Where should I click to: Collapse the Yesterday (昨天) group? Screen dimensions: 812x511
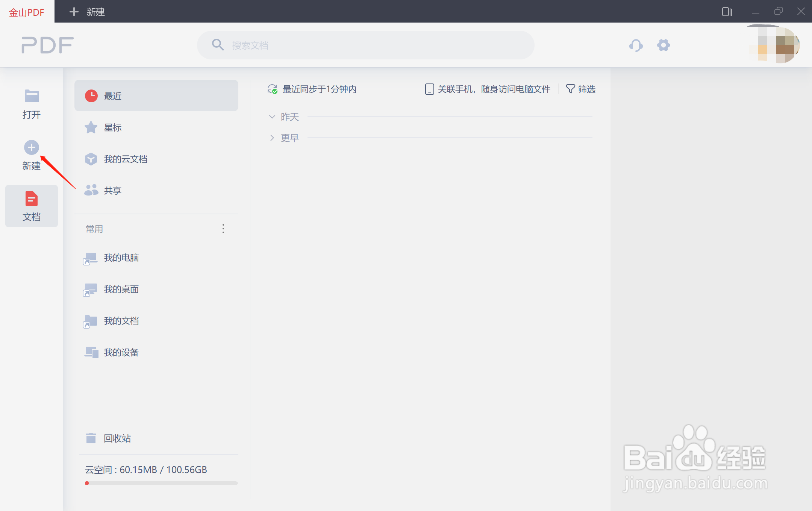click(x=272, y=117)
